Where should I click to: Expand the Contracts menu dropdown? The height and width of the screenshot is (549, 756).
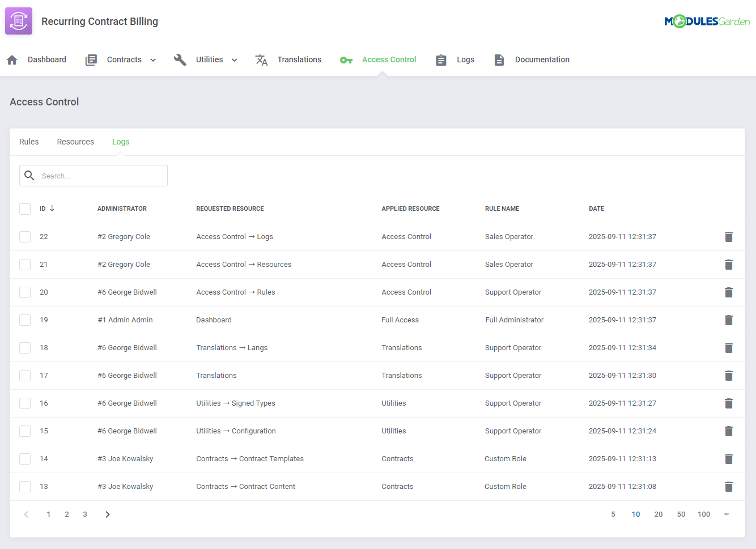[152, 59]
